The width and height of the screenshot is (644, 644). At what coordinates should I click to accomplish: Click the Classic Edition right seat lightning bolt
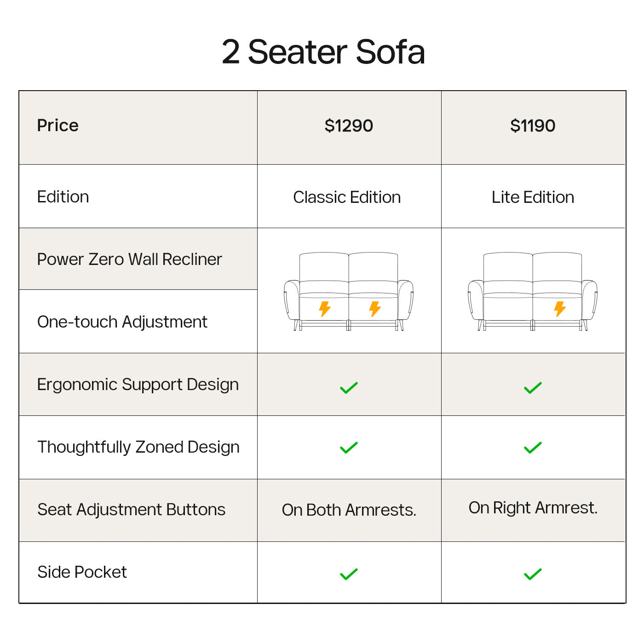point(375,309)
